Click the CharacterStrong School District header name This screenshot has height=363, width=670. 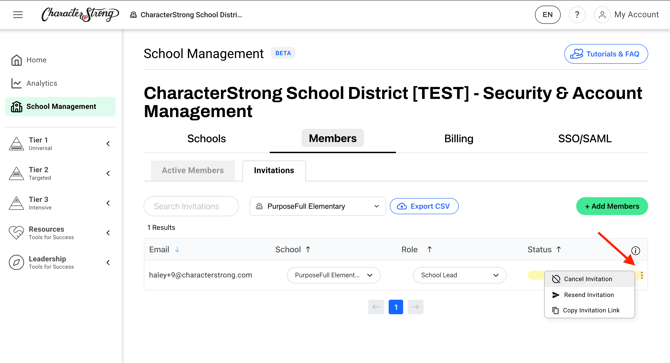tap(191, 15)
